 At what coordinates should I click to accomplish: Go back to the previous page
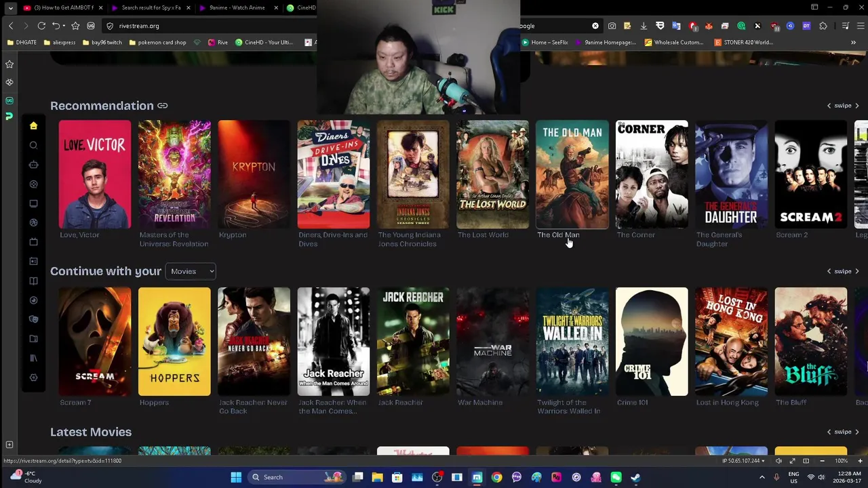(11, 26)
